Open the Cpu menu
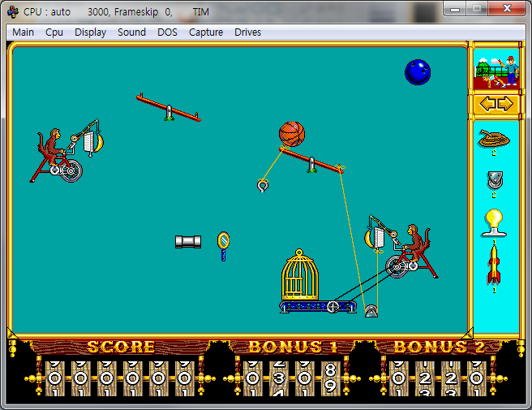Image resolution: width=532 pixels, height=410 pixels. click(54, 32)
